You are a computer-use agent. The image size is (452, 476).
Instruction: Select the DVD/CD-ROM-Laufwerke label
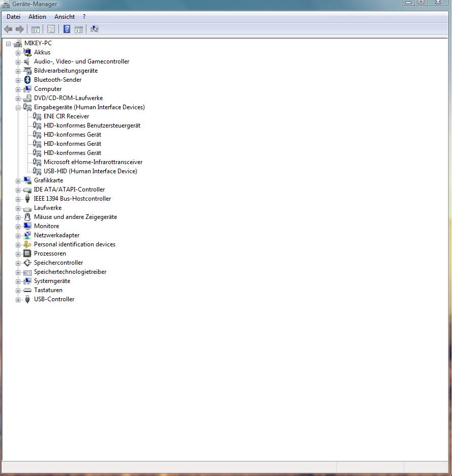click(x=68, y=98)
